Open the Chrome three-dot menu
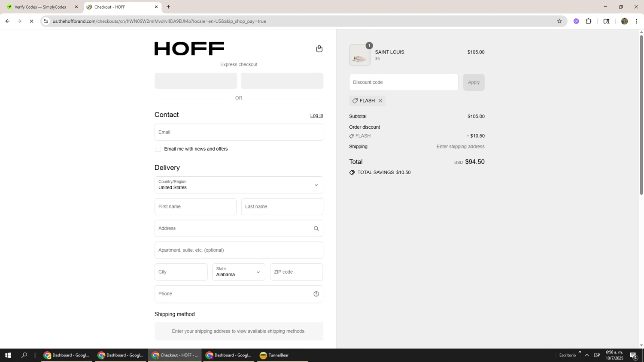 point(637,21)
